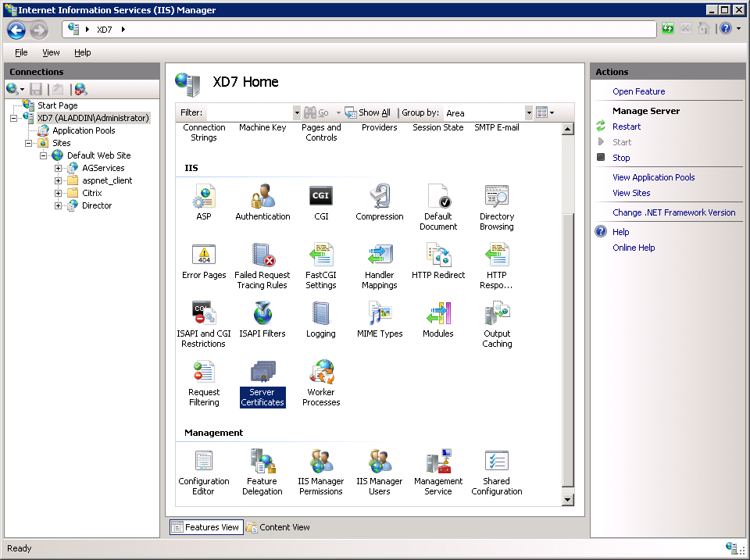The width and height of the screenshot is (750, 560).
Task: Collapse the XD7 server node
Action: pyautogui.click(x=13, y=118)
